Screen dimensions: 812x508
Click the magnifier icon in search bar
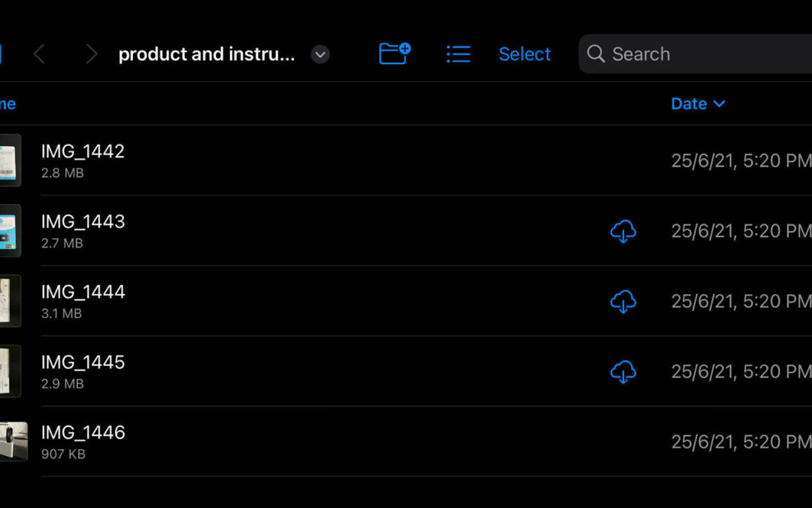[596, 54]
